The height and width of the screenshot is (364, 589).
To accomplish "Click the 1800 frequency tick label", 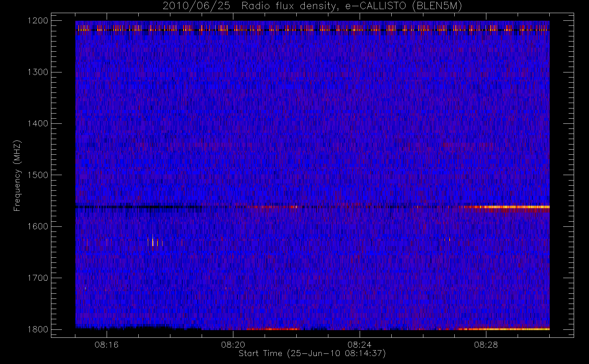I will tap(38, 329).
